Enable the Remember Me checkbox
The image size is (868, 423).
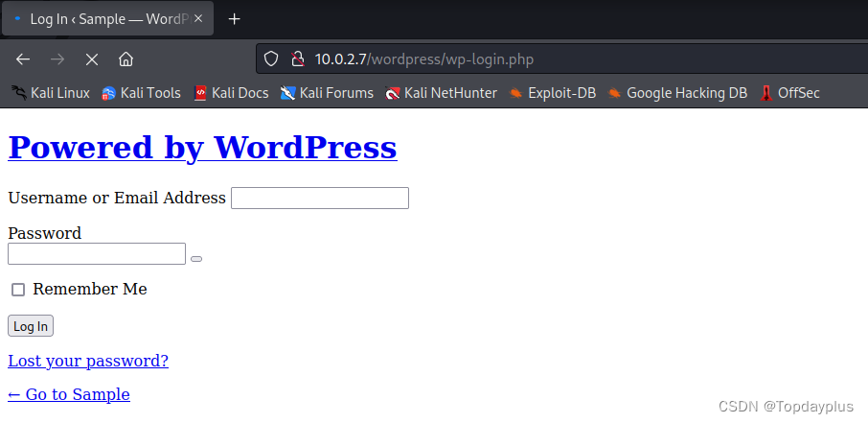(18, 290)
